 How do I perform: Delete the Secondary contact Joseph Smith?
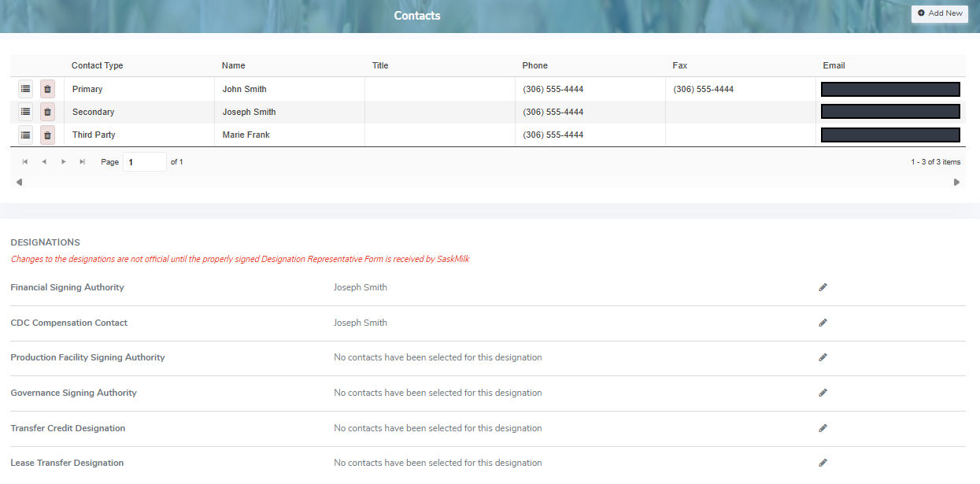point(47,112)
